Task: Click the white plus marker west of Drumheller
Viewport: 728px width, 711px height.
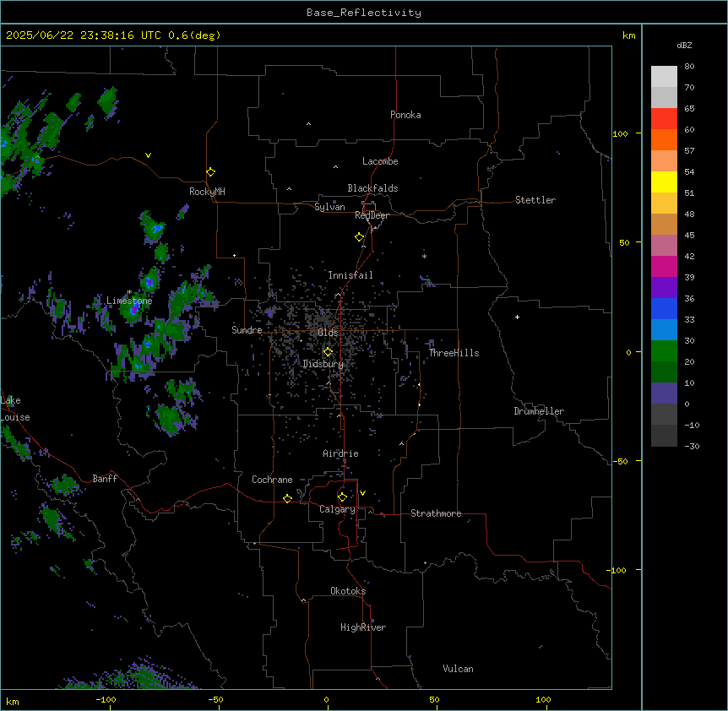Action: click(x=517, y=317)
